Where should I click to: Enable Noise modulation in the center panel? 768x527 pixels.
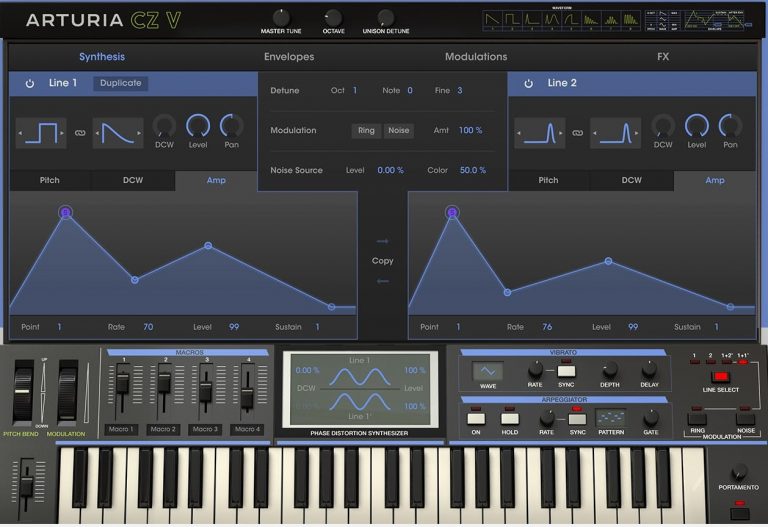[398, 131]
